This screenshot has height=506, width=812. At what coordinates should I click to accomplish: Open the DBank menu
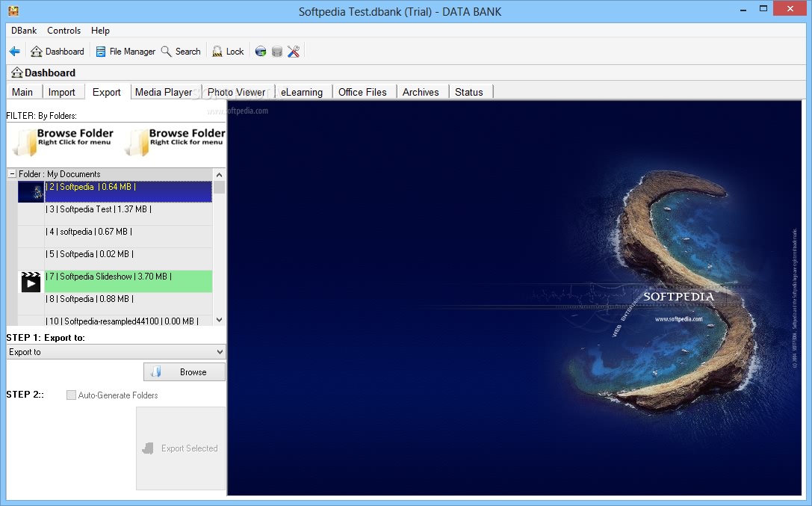pos(24,31)
